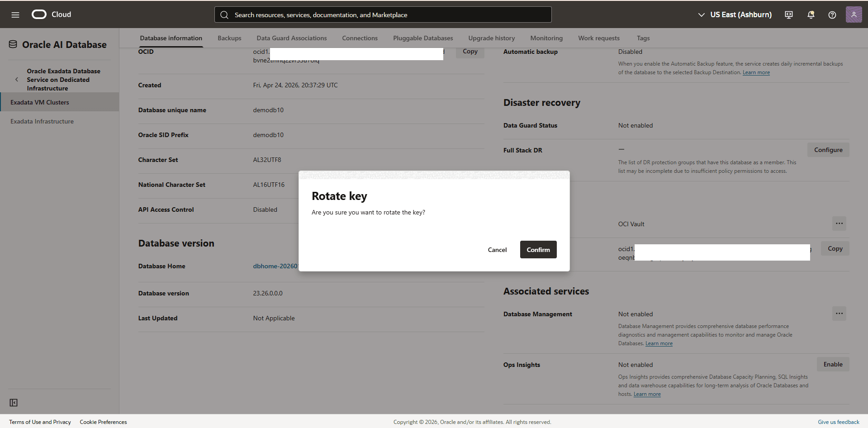This screenshot has height=428, width=868.
Task: Open the dbhome Database Home link
Action: click(275, 266)
